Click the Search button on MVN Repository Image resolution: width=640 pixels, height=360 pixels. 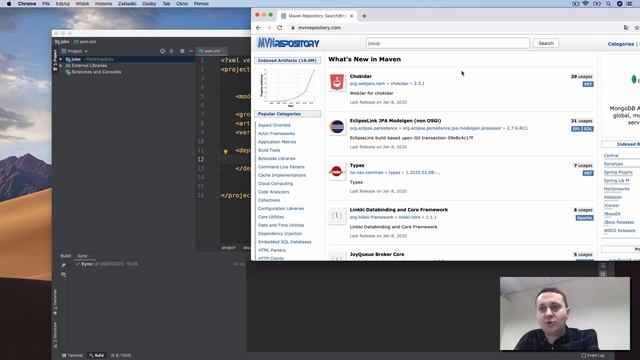pos(546,43)
